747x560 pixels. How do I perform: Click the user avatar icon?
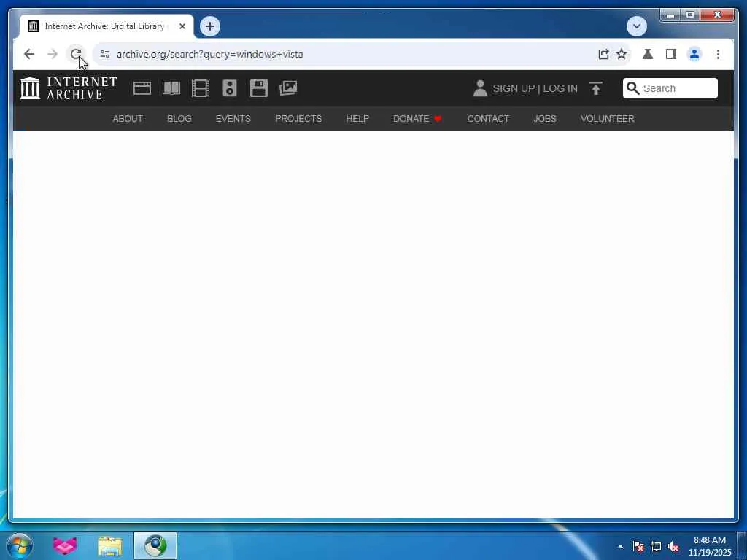[480, 88]
